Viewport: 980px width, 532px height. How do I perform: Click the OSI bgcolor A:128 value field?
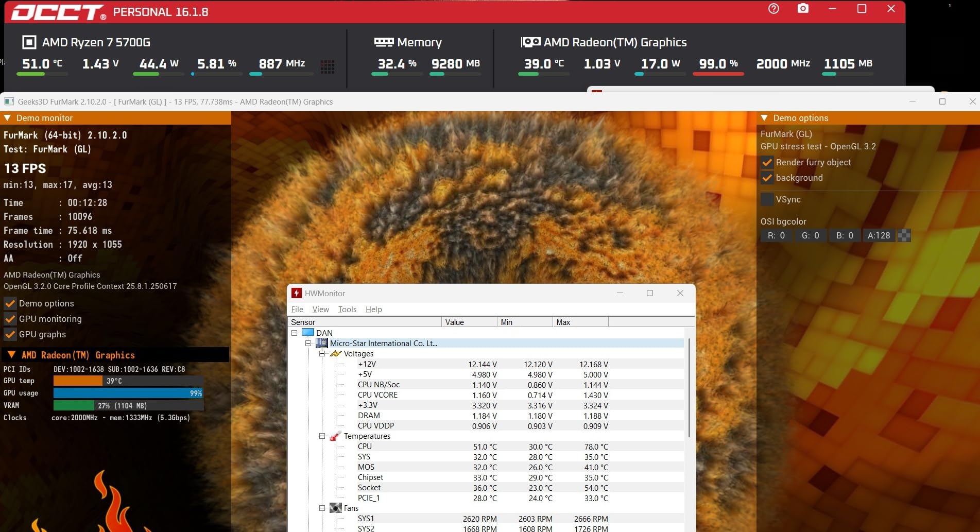click(879, 235)
